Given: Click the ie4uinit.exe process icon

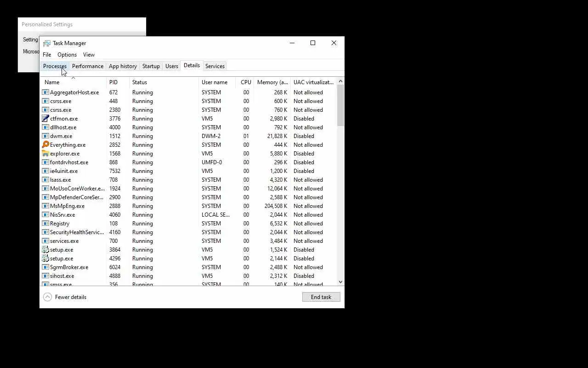Looking at the screenshot, I should [x=45, y=171].
